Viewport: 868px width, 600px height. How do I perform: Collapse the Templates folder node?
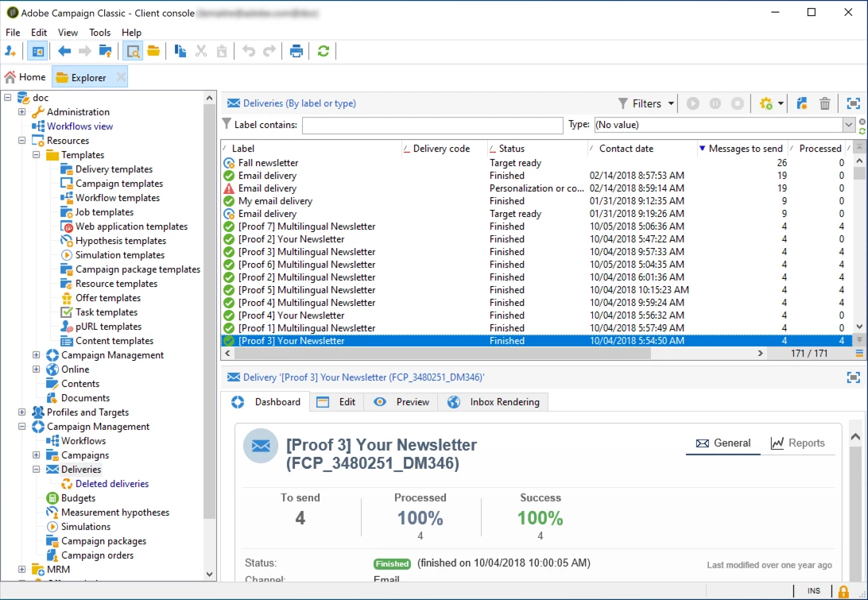(37, 155)
